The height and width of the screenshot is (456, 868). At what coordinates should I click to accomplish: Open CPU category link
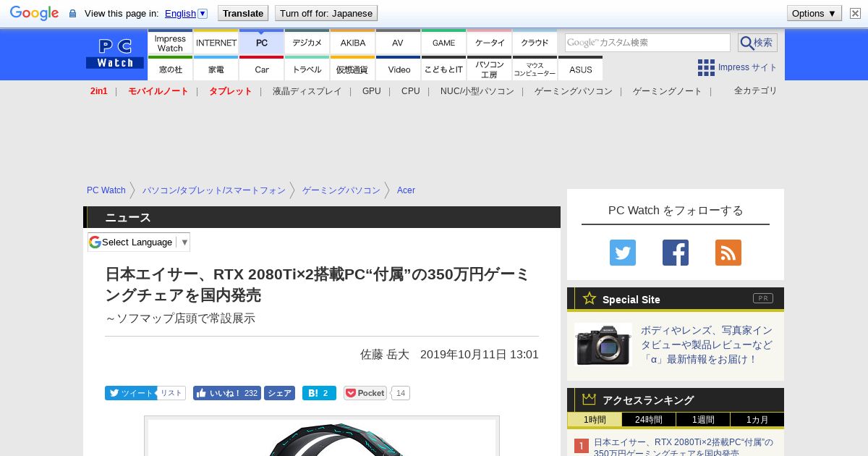[x=411, y=91]
